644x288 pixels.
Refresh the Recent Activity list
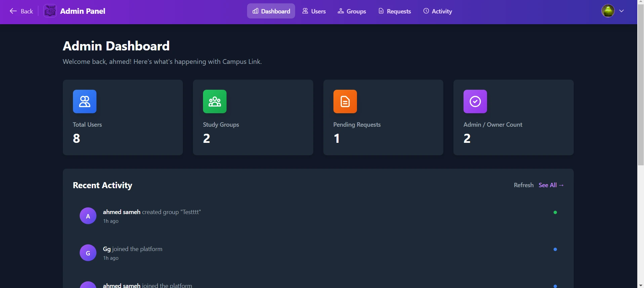524,185
